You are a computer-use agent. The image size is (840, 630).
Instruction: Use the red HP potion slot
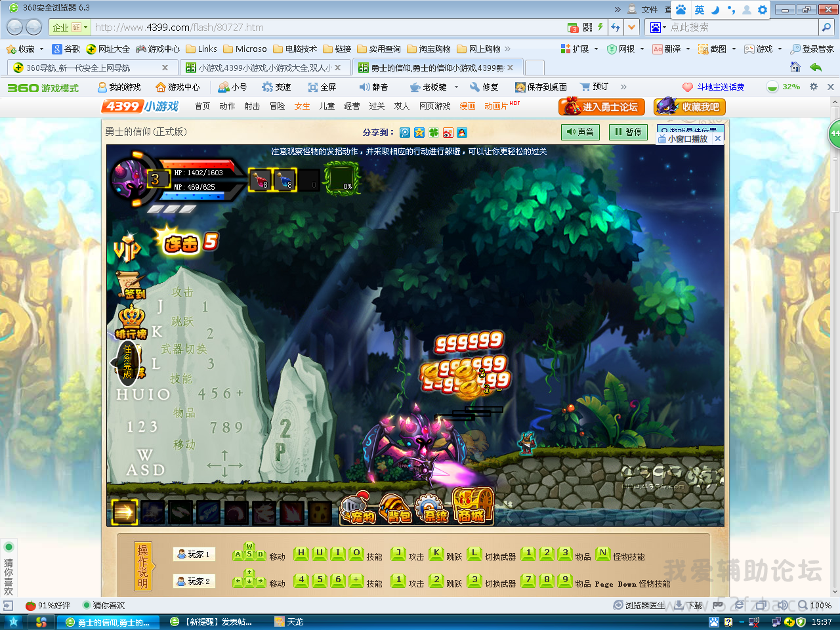(261, 179)
